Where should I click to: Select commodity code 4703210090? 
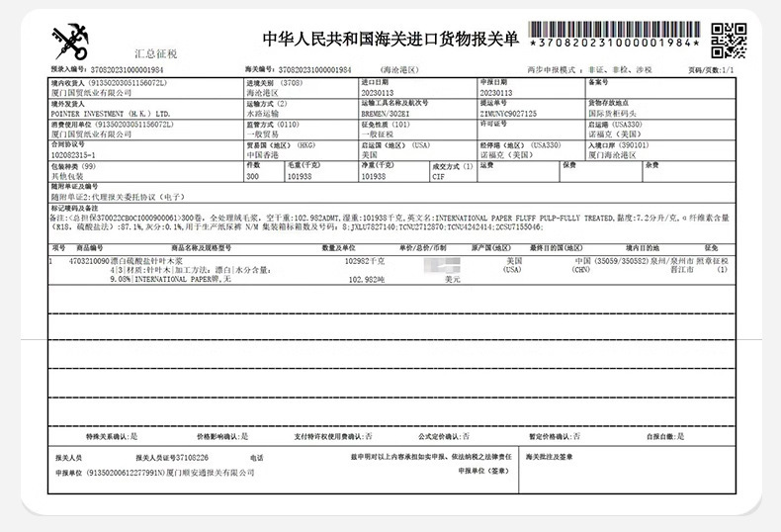[89, 260]
